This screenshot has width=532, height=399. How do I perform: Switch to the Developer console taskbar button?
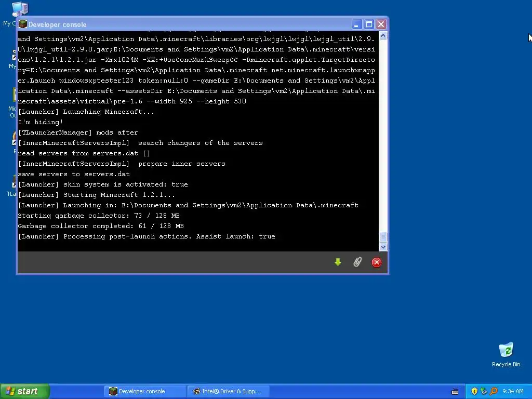[x=145, y=391]
